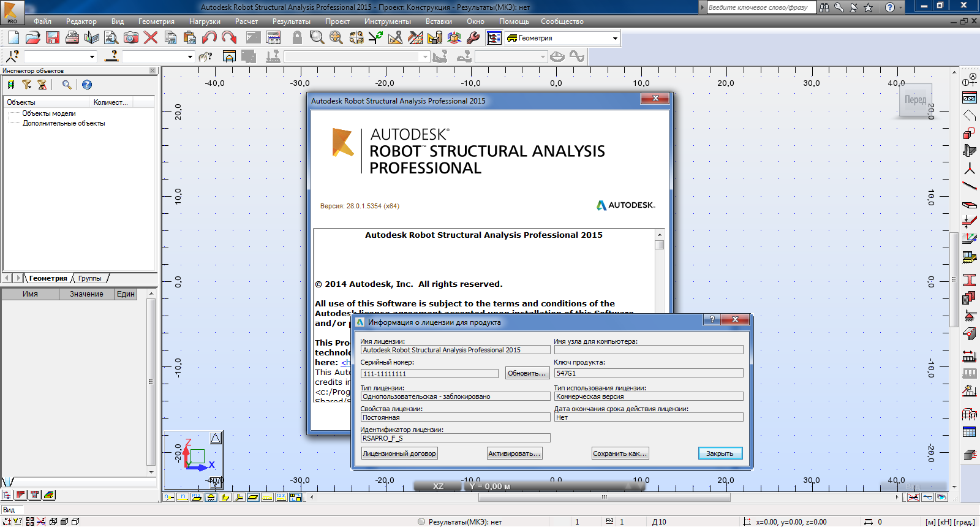Open the Нагрузки menu
Image resolution: width=980 pixels, height=527 pixels.
pos(205,21)
